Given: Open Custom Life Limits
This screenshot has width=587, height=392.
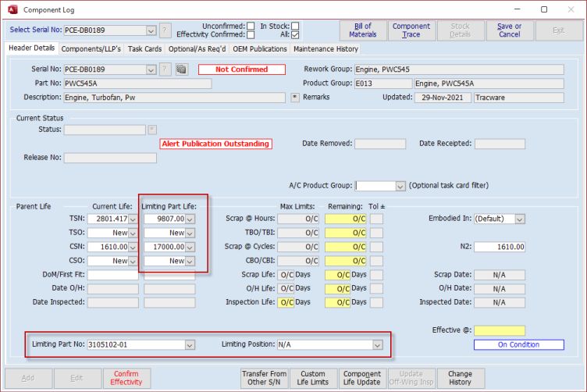Looking at the screenshot, I should click(x=312, y=378).
